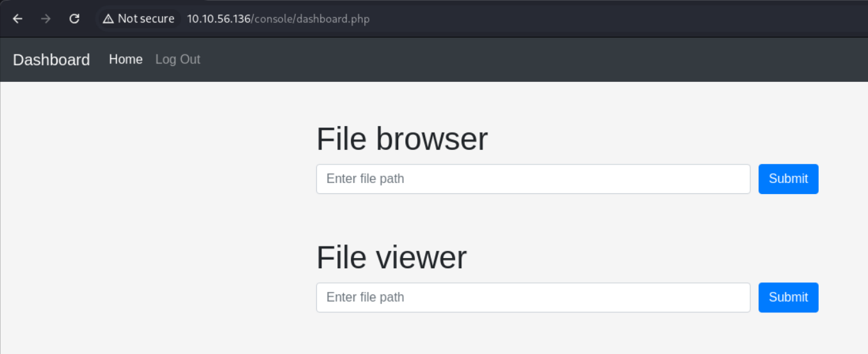Click empty dark navbar area beside Log Out

coord(512,60)
